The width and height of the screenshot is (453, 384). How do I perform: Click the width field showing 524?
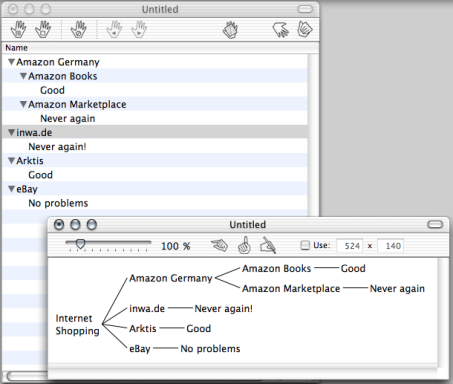click(349, 246)
